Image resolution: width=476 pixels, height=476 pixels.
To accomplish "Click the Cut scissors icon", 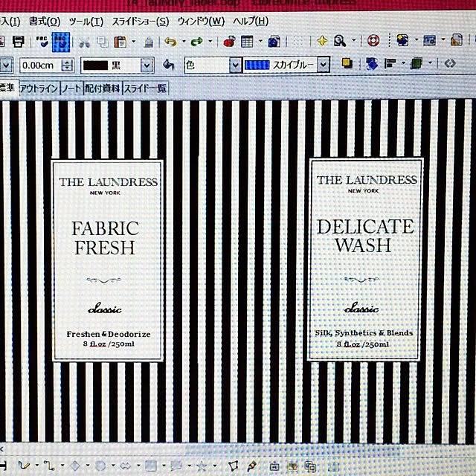I will pos(84,42).
